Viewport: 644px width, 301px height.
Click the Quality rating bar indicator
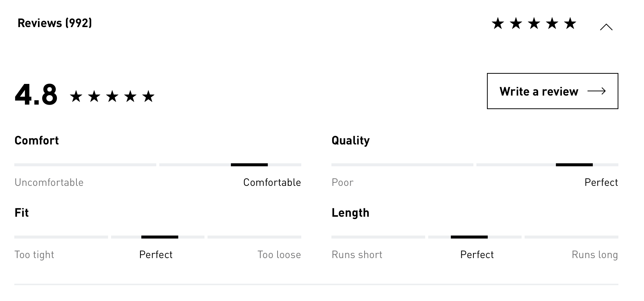coord(574,165)
